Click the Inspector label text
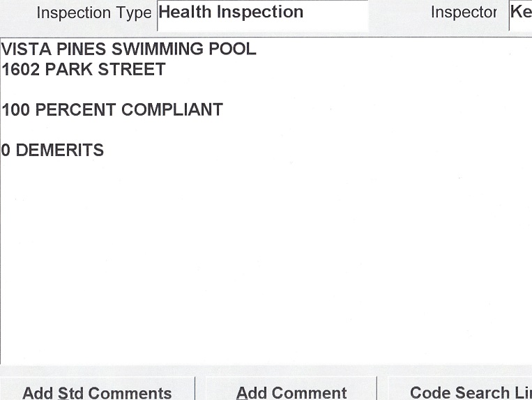532x400 pixels. [463, 13]
